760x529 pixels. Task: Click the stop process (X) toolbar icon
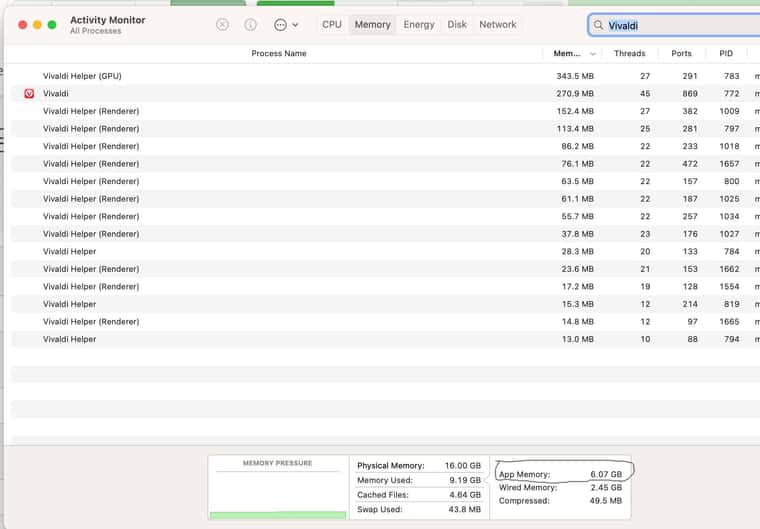[x=222, y=24]
